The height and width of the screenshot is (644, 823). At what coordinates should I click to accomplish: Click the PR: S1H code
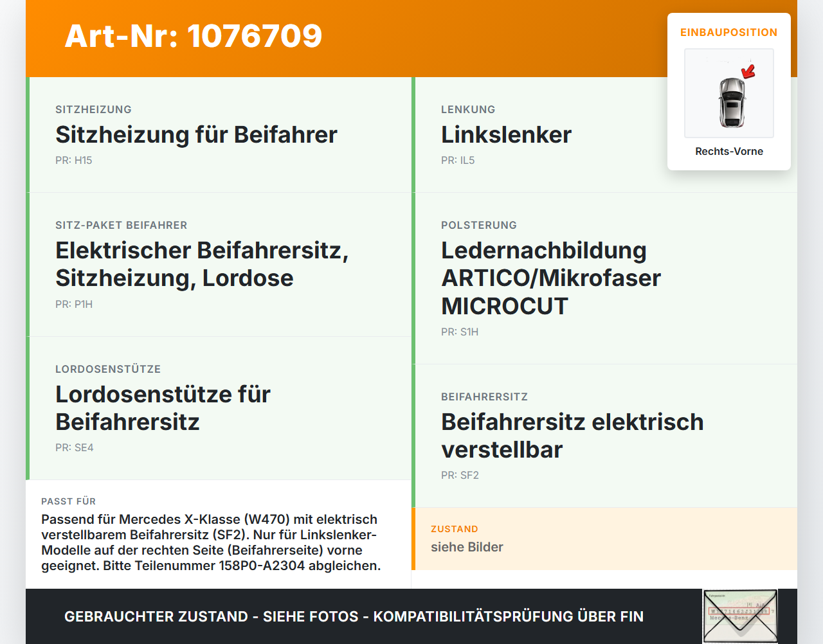460,332
